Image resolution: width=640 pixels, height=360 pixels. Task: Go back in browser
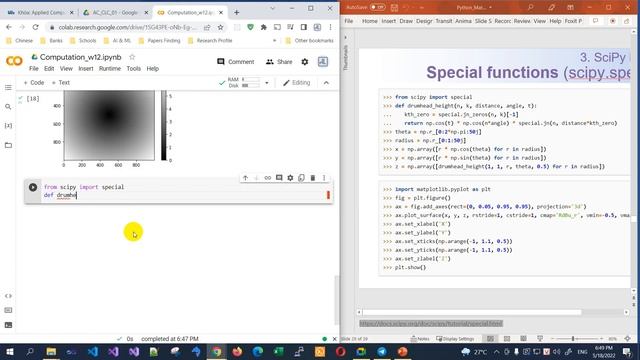pyautogui.click(x=9, y=27)
